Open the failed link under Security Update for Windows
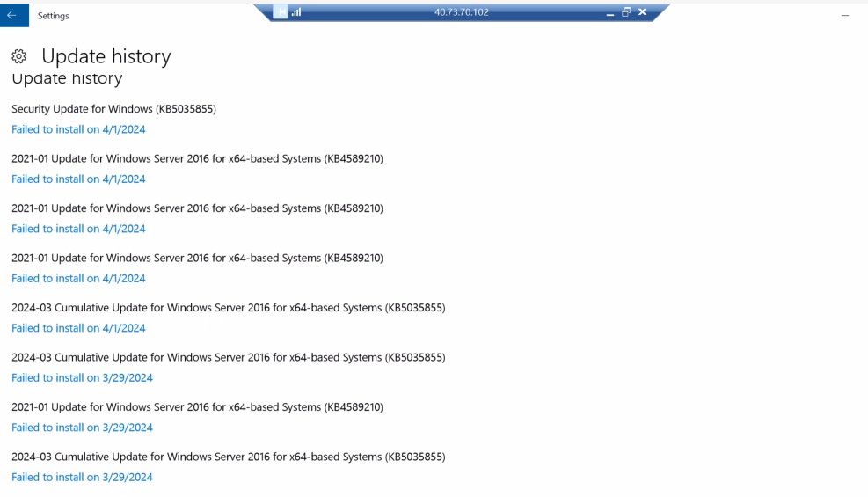Viewport: 868px width, 497px height. pyautogui.click(x=78, y=129)
